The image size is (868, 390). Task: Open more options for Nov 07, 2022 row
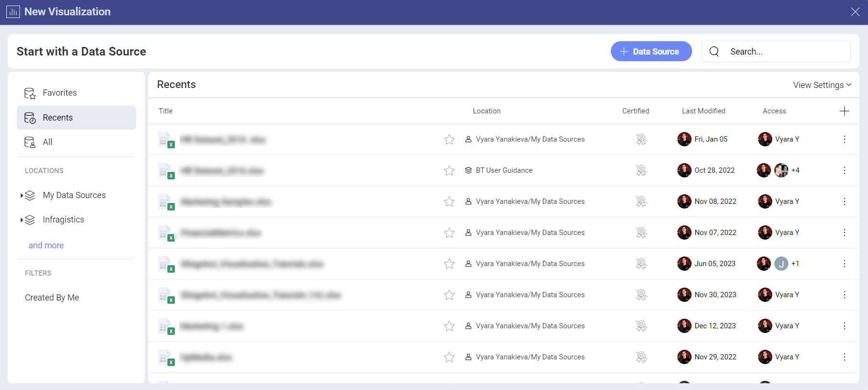coord(845,233)
